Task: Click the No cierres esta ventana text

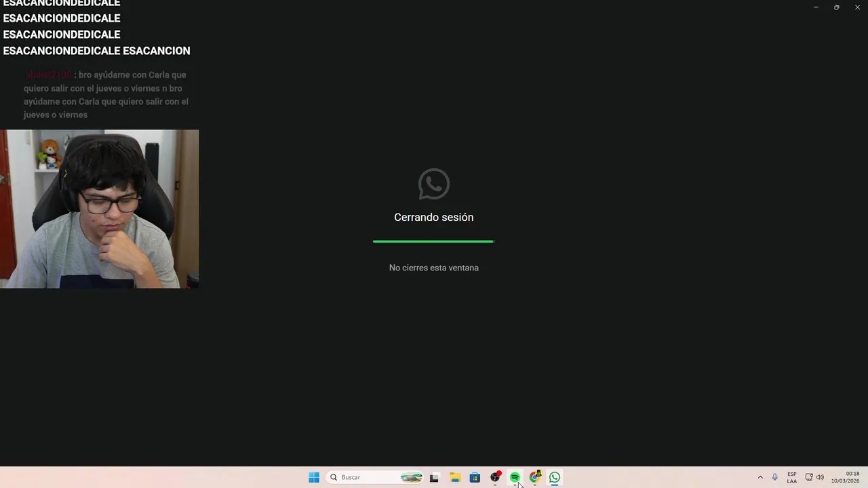Action: (x=434, y=268)
